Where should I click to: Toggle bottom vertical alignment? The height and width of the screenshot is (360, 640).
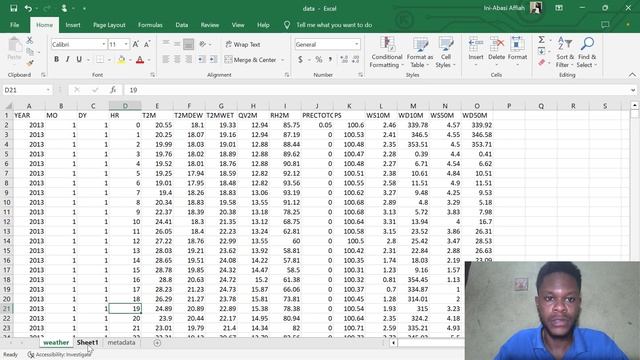pyautogui.click(x=189, y=44)
